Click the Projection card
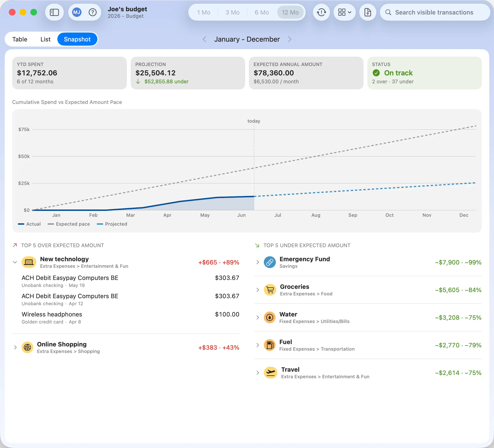494x448 pixels. pos(188,73)
